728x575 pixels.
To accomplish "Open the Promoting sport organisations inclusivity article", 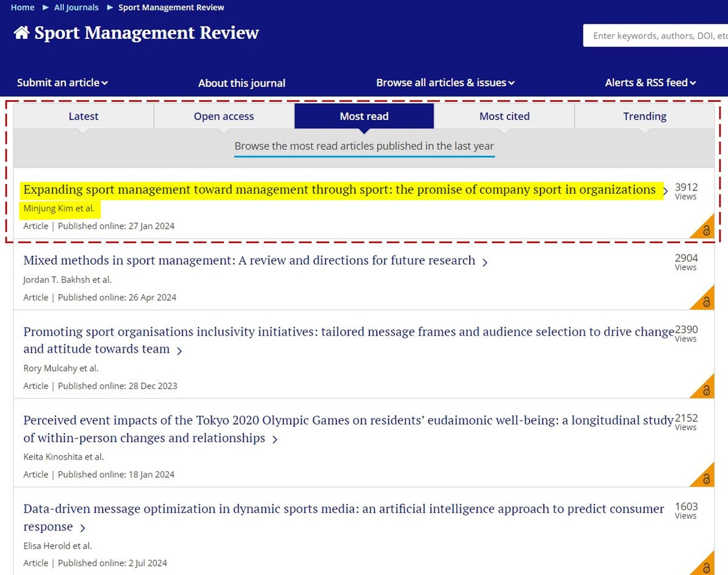I will pyautogui.click(x=349, y=340).
